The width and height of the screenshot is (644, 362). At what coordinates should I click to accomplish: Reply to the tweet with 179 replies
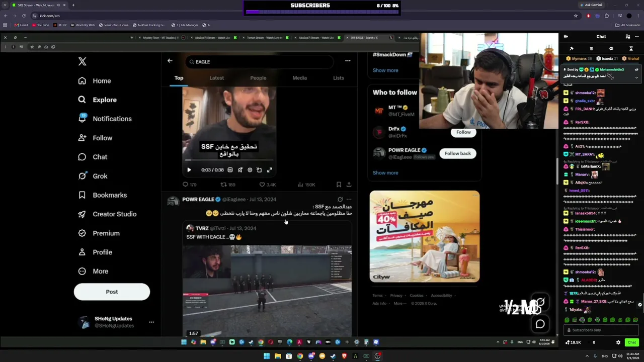[x=189, y=185]
